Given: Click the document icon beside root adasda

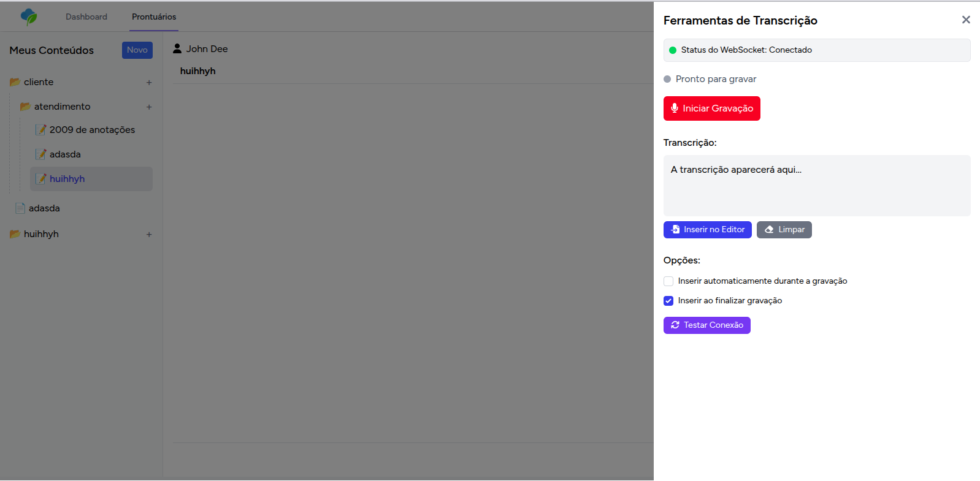Looking at the screenshot, I should 20,208.
